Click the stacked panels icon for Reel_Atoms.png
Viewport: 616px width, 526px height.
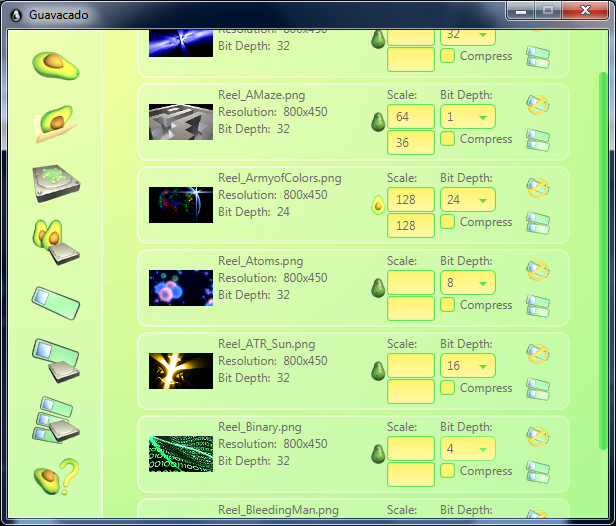(538, 306)
